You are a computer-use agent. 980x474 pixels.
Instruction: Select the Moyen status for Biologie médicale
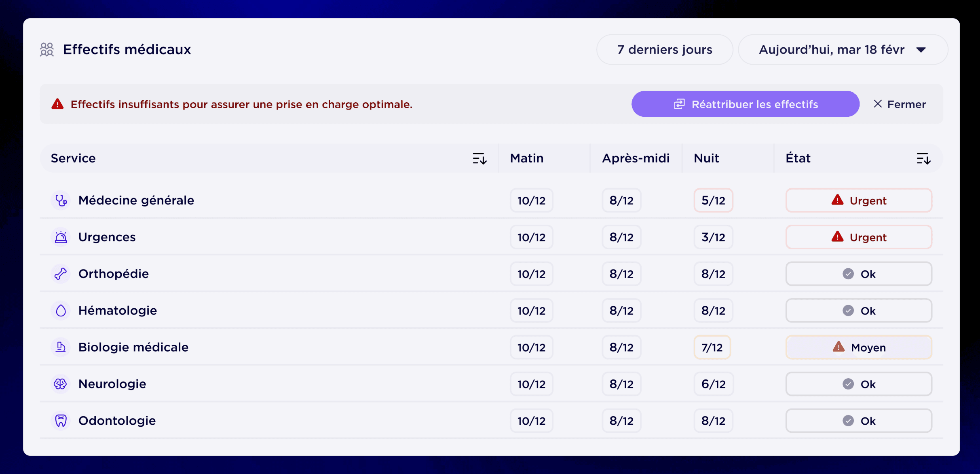(859, 348)
